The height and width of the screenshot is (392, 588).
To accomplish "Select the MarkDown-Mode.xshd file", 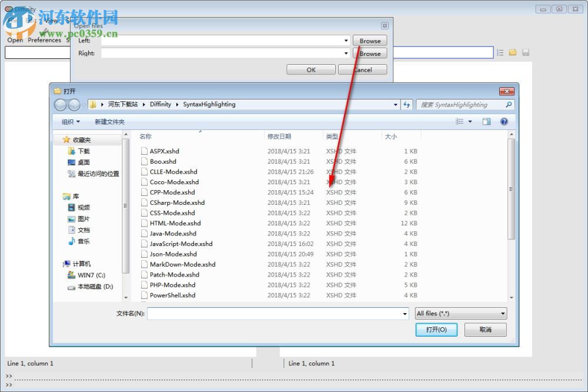I will (179, 264).
